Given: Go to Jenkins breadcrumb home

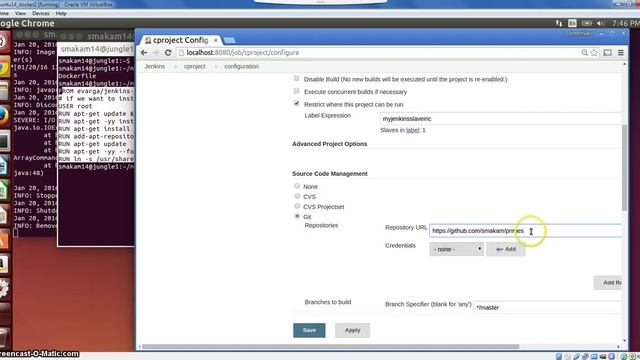Looking at the screenshot, I should (x=155, y=66).
